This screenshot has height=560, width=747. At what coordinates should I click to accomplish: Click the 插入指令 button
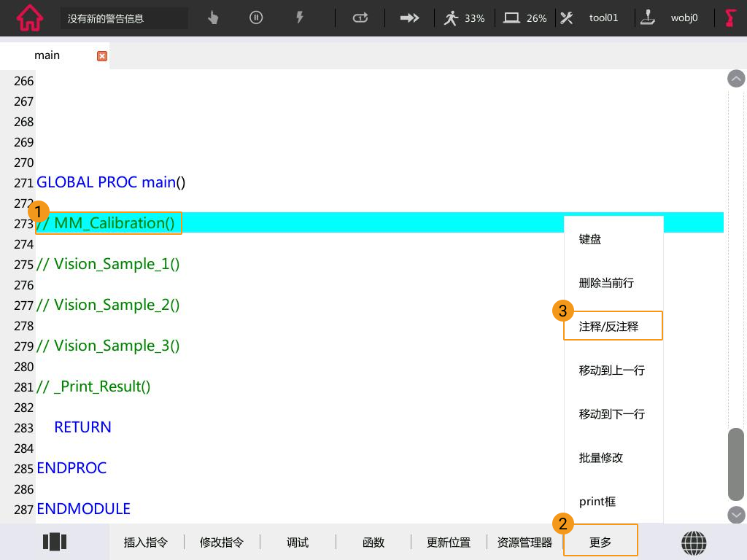[x=146, y=542]
